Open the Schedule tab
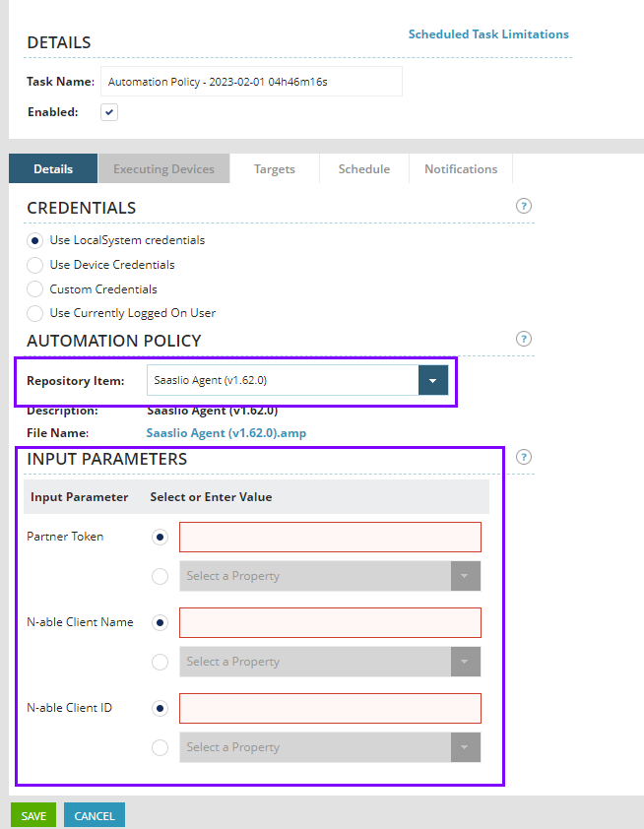 point(364,168)
